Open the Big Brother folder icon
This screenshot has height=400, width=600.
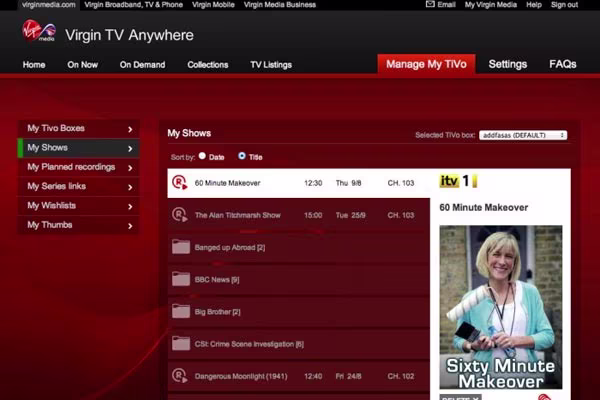click(181, 311)
